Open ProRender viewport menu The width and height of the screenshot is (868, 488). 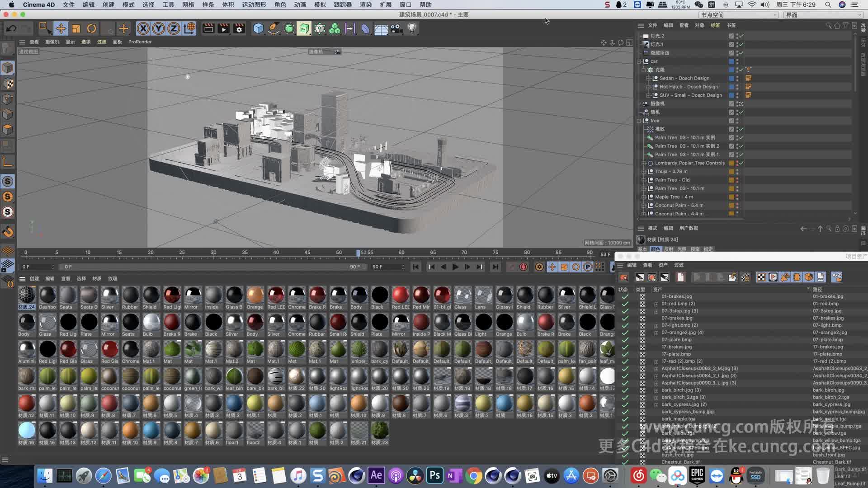(140, 42)
